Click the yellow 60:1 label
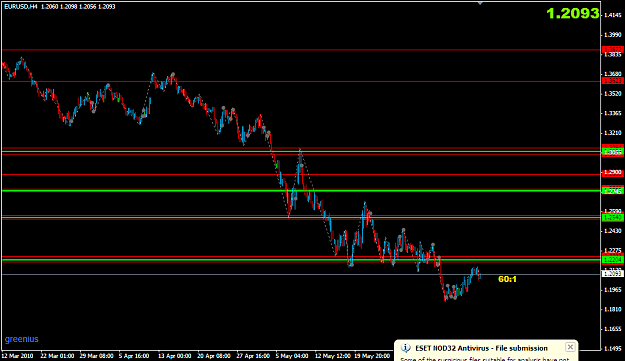Viewport: 625px width, 361px height. tap(507, 279)
